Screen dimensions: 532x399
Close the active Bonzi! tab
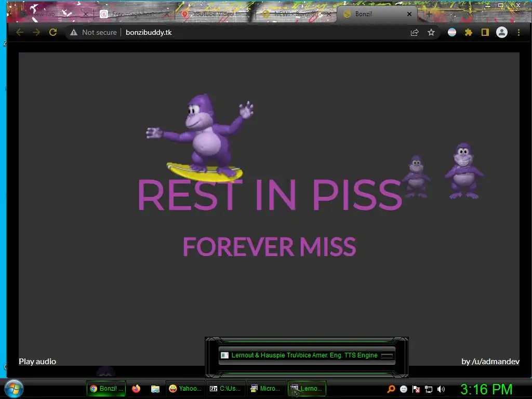[x=409, y=14]
